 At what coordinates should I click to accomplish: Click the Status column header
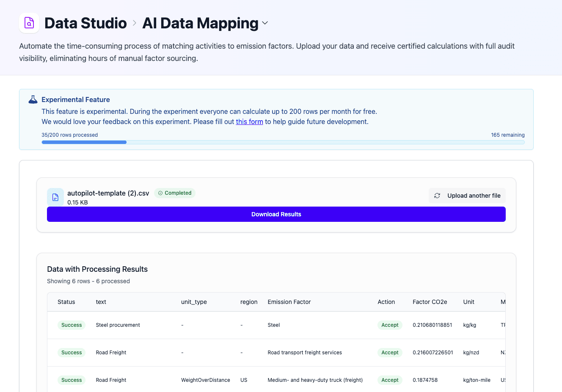(x=66, y=302)
